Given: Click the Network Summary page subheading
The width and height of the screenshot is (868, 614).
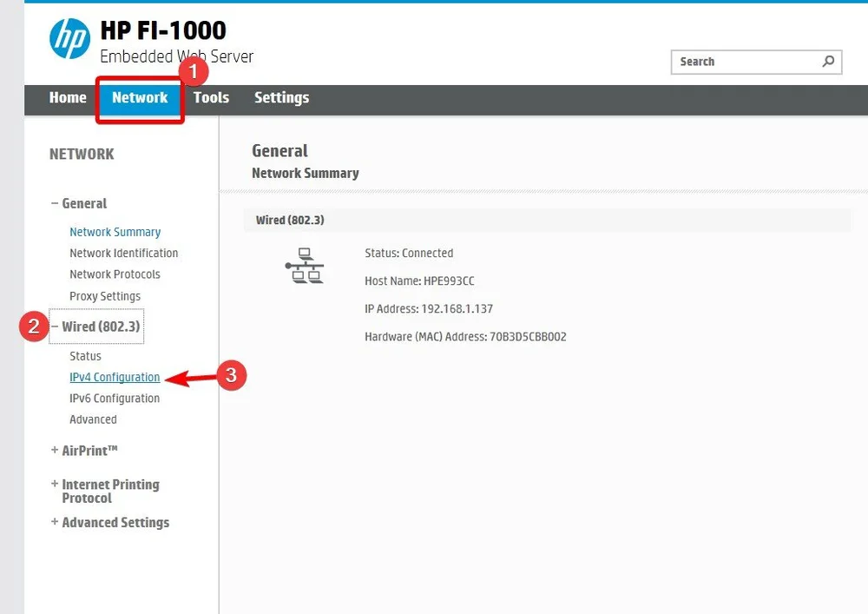Looking at the screenshot, I should [x=306, y=174].
